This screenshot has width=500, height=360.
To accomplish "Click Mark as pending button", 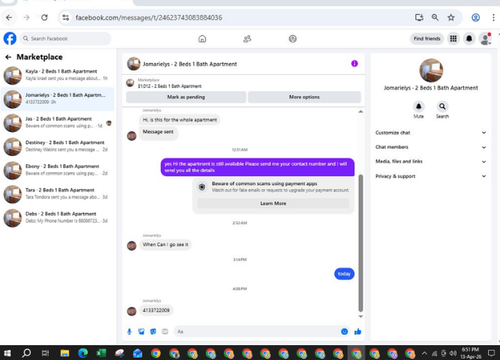I will pyautogui.click(x=186, y=97).
